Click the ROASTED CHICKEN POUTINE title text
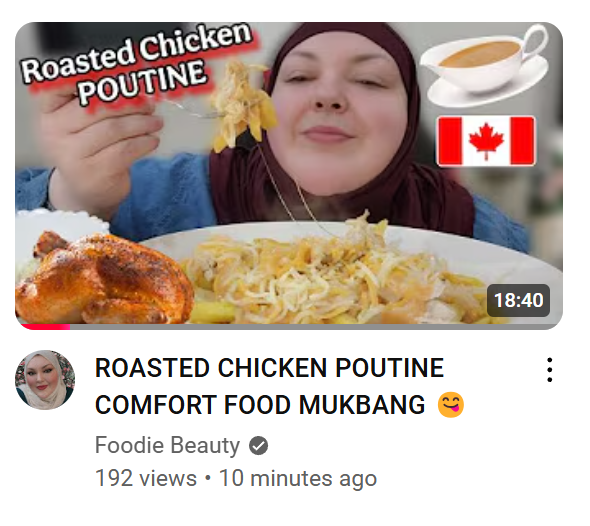 [x=269, y=368]
